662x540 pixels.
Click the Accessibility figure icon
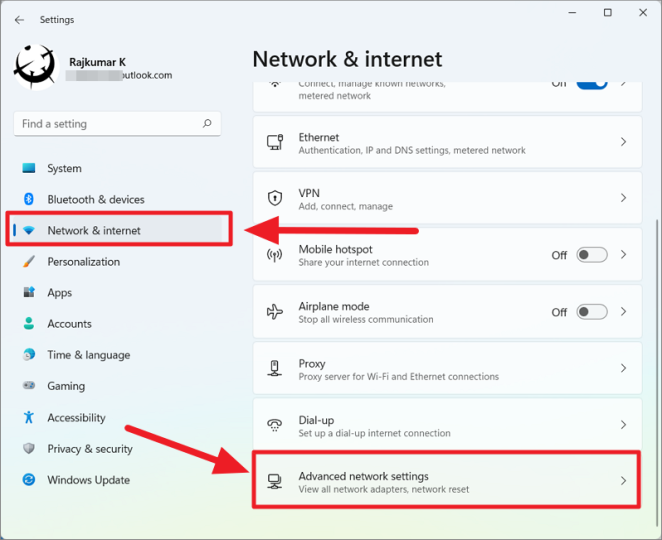tap(29, 417)
